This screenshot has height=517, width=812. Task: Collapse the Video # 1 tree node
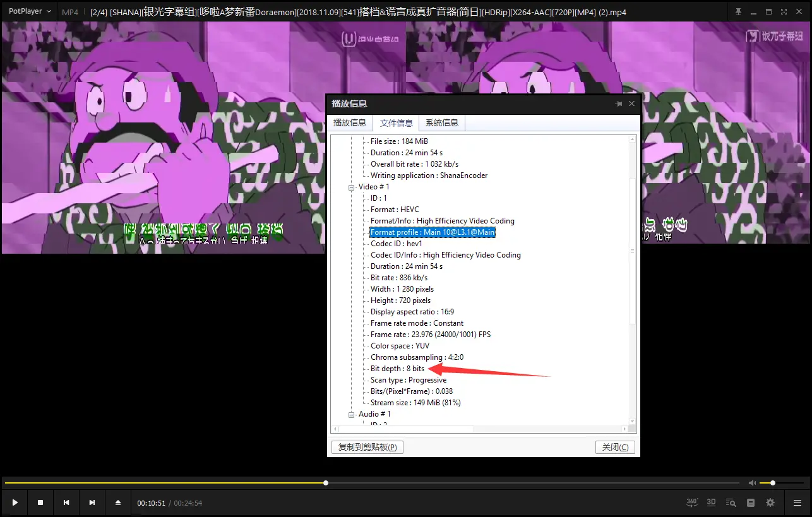[x=352, y=187]
